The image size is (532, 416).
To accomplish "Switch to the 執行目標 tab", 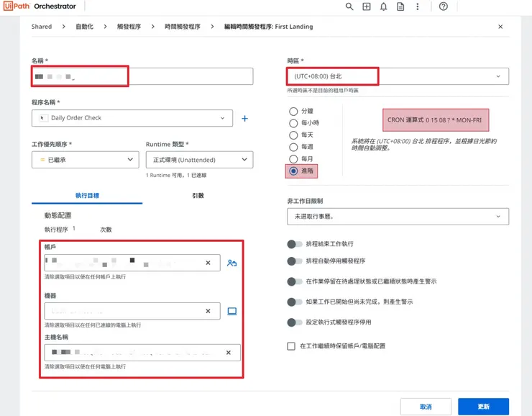I will coord(87,196).
